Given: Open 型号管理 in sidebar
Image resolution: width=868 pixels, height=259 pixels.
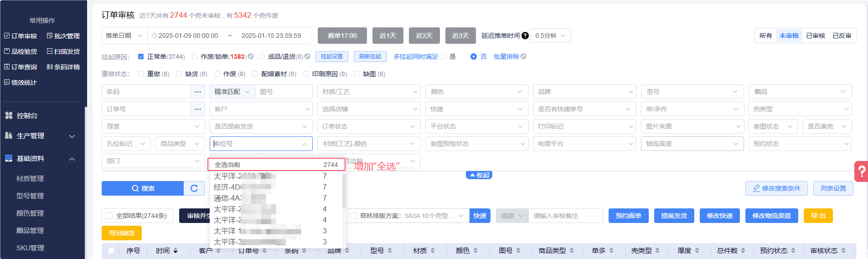Looking at the screenshot, I should (x=30, y=196).
